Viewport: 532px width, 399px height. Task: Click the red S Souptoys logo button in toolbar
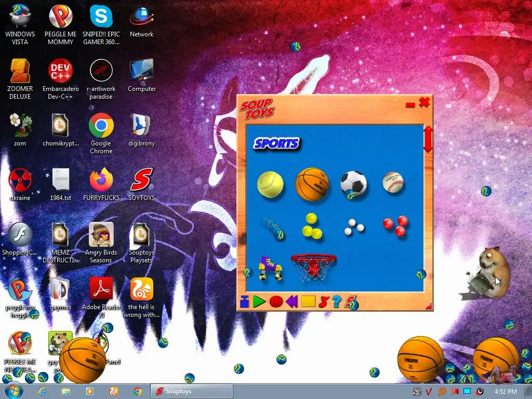(351, 301)
